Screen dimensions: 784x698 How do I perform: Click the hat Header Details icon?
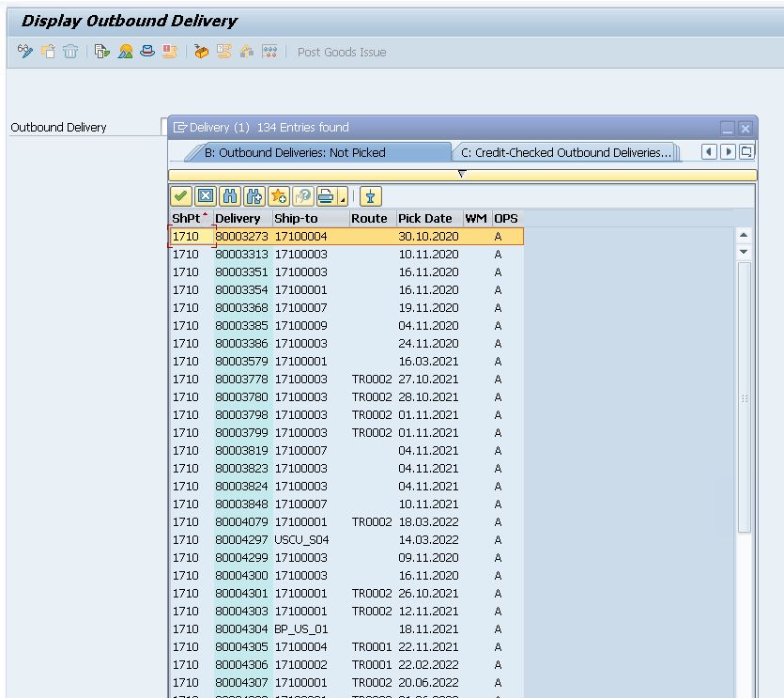(147, 52)
